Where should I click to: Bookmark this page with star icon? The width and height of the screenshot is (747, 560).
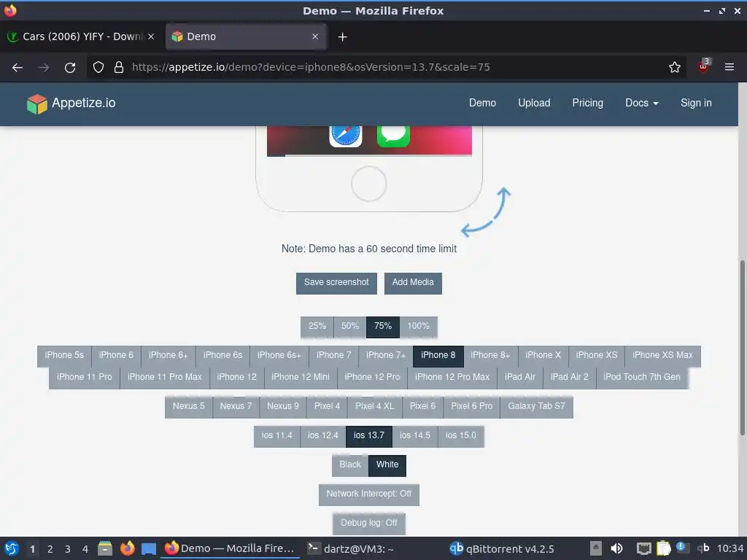click(x=674, y=67)
